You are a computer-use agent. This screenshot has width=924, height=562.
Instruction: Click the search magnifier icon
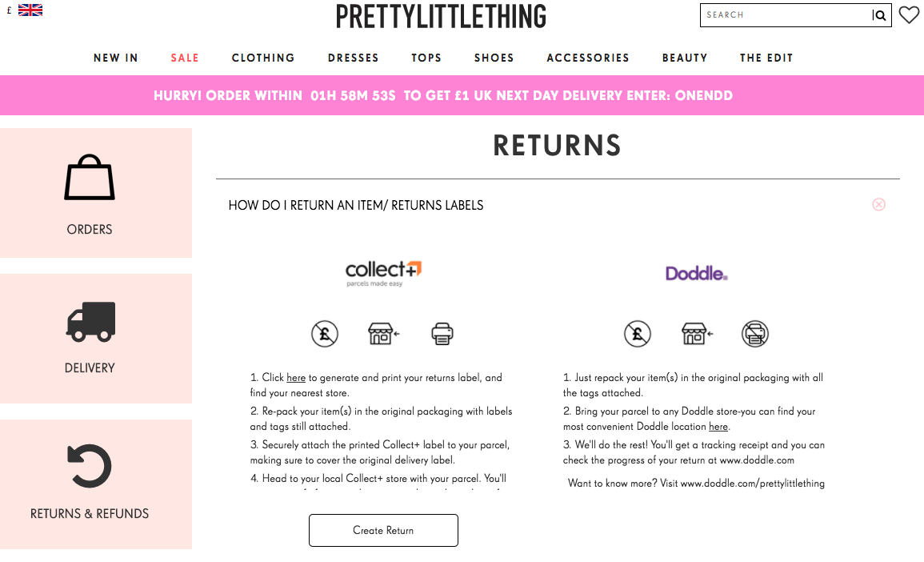pyautogui.click(x=880, y=15)
